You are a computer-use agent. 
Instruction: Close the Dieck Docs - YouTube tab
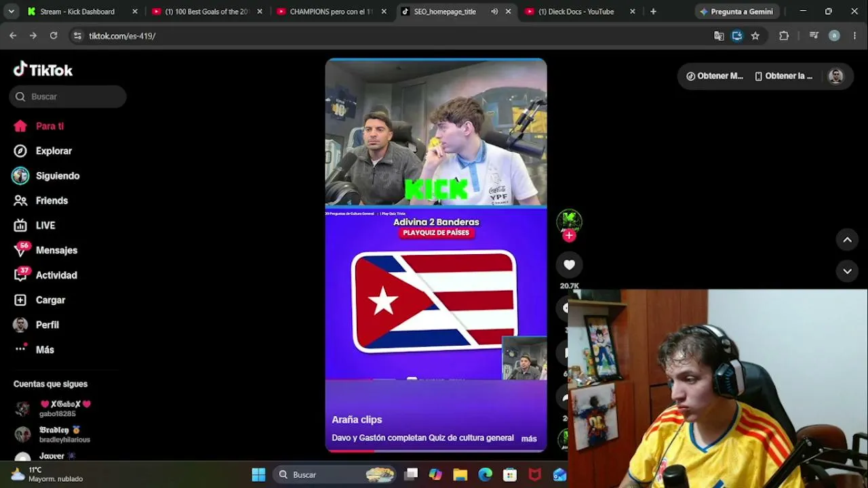point(633,12)
